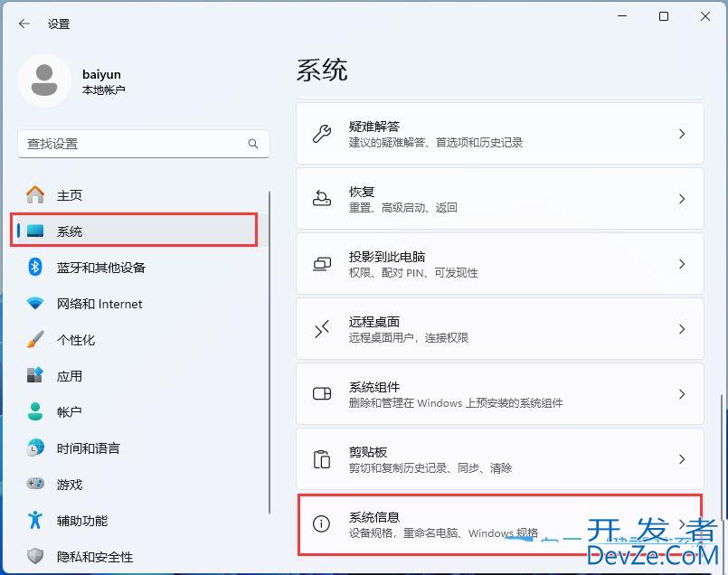This screenshot has width=728, height=575.
Task: Click the 系统信息 info icon
Action: [x=321, y=524]
